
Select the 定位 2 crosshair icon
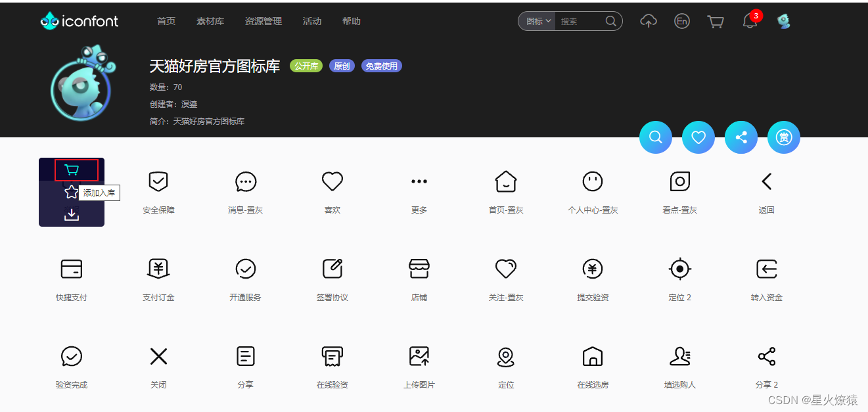(x=680, y=269)
